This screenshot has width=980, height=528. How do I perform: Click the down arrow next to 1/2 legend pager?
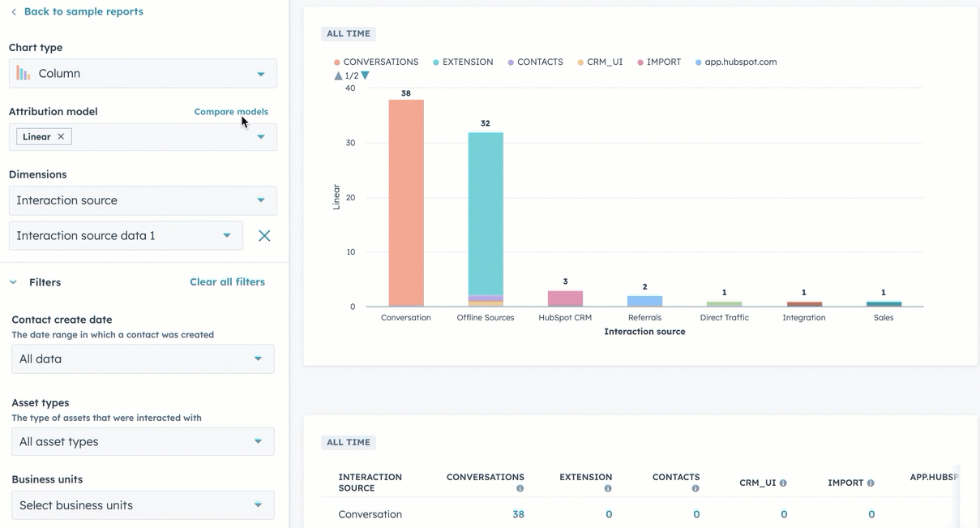click(x=365, y=75)
